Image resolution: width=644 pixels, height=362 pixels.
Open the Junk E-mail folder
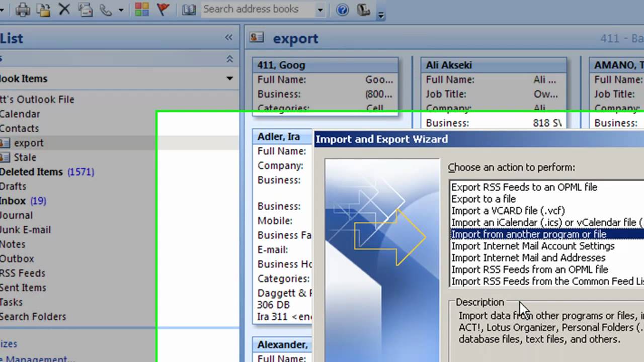tap(25, 230)
